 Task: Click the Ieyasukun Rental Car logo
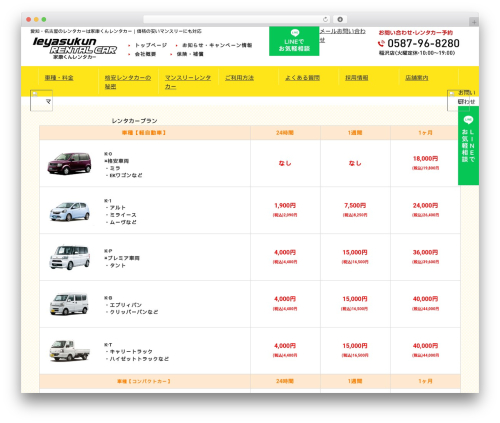75,48
